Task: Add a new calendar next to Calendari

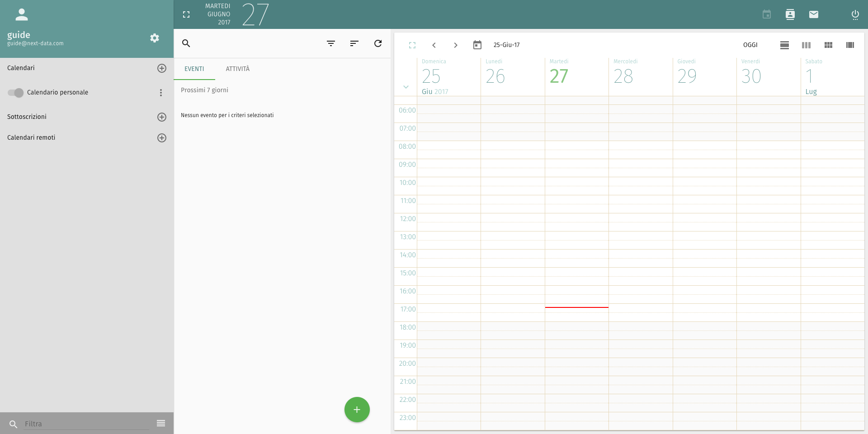Action: pyautogui.click(x=161, y=68)
